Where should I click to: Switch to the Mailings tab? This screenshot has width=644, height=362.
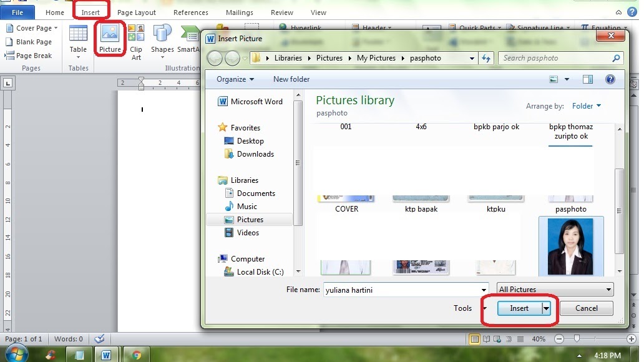240,12
